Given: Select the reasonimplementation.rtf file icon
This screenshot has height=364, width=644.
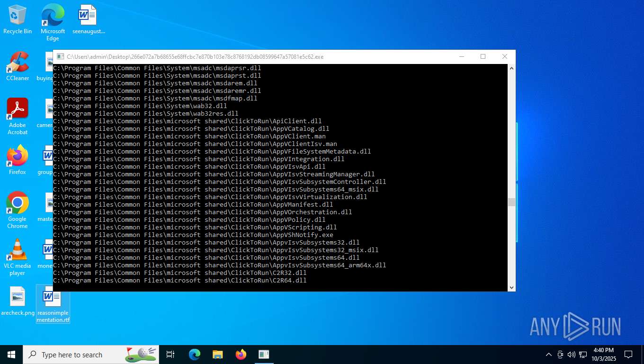Looking at the screenshot, I should (53, 304).
